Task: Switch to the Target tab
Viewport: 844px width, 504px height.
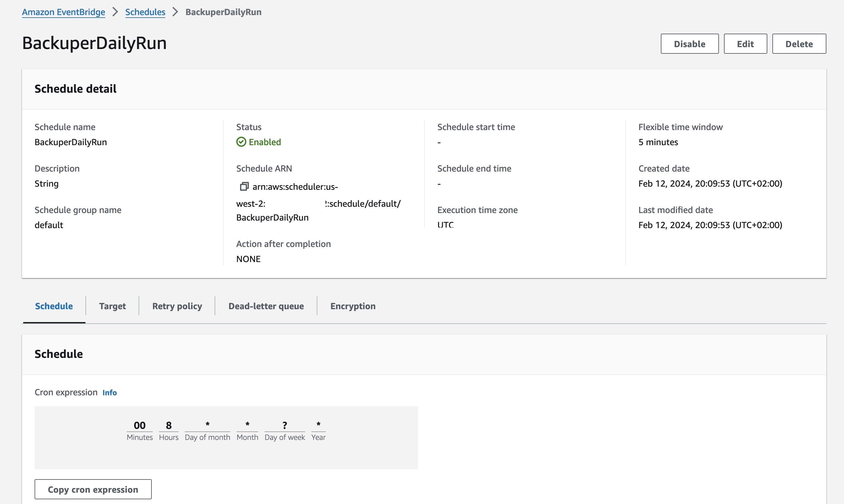Action: tap(112, 306)
